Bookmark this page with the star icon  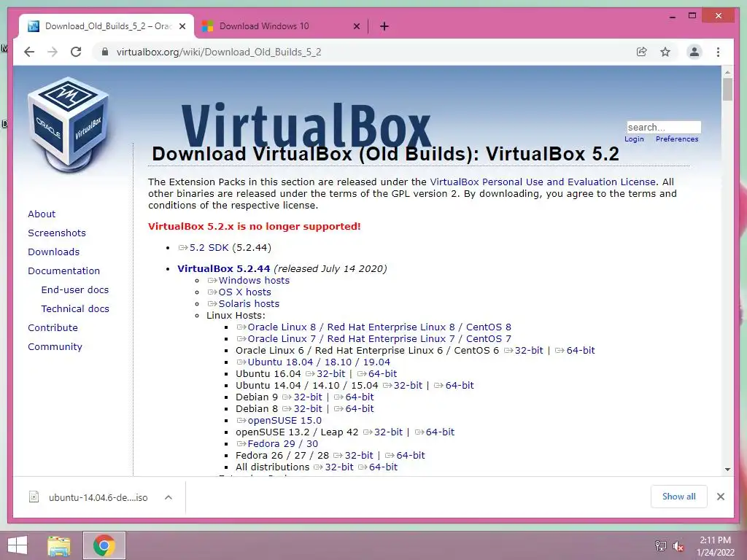click(x=665, y=52)
